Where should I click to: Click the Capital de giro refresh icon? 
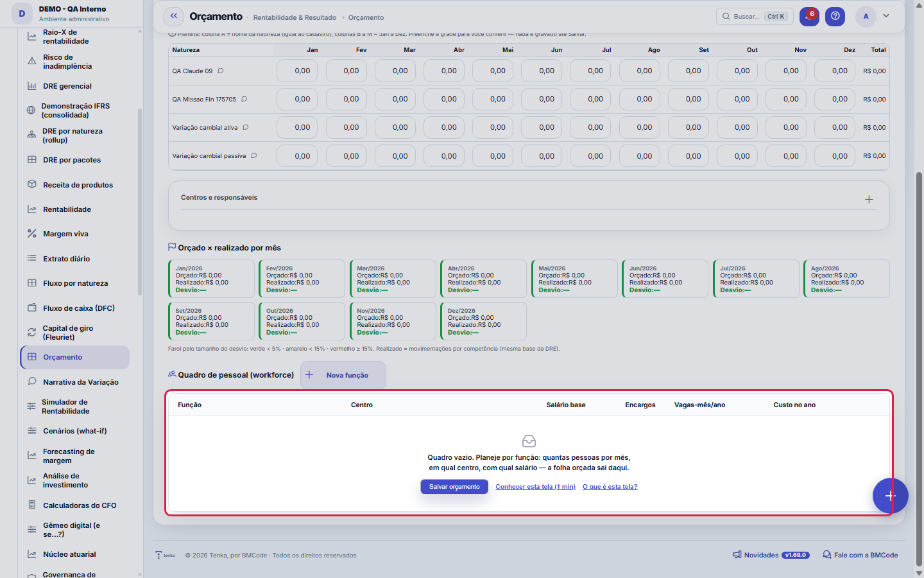click(x=31, y=333)
